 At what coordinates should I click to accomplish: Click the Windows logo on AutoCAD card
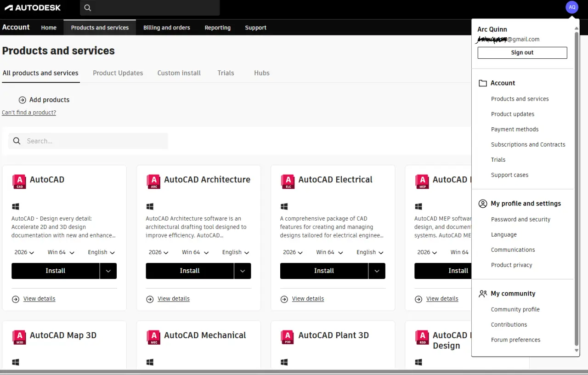pos(16,207)
